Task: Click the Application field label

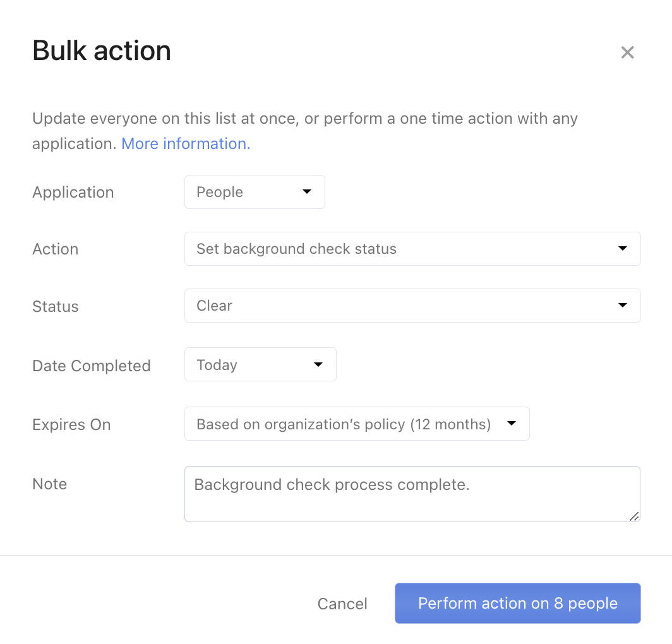Action: click(x=73, y=193)
